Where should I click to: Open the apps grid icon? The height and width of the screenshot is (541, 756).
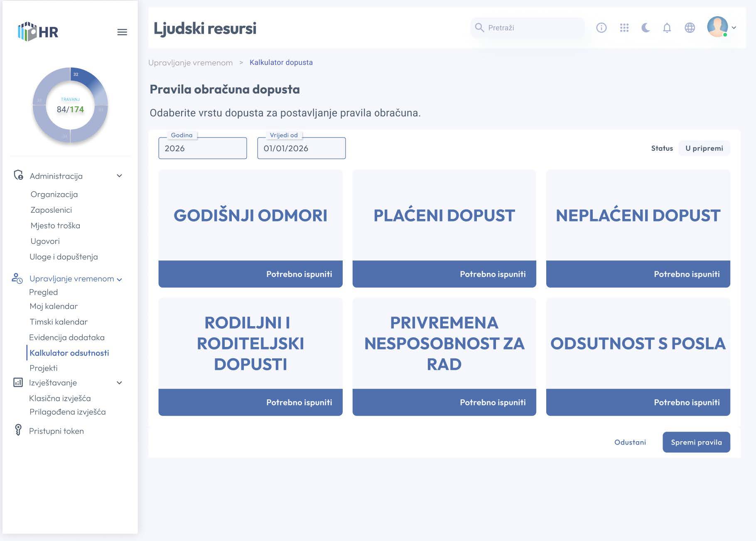coord(624,27)
